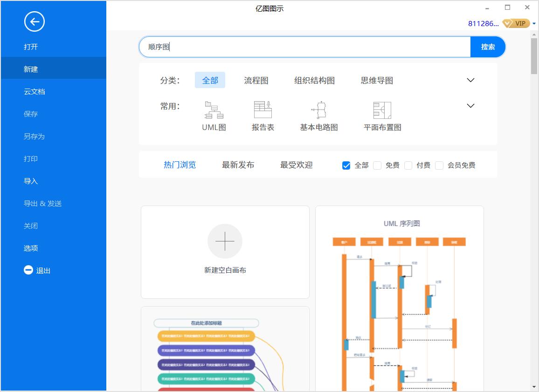Check the 付费 filter checkbox
This screenshot has height=392, width=539.
(408, 165)
